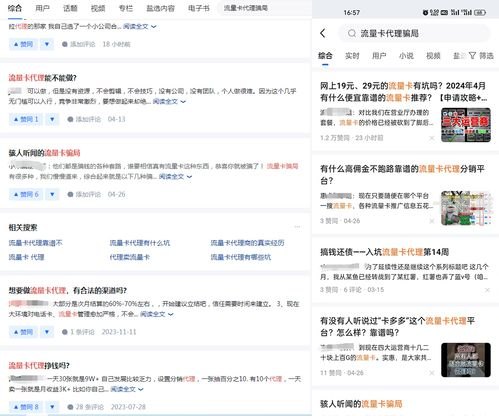Viewport: 499px width, 416px height.
Task: Switch to the 盐选内容 tab
Action: (160, 8)
